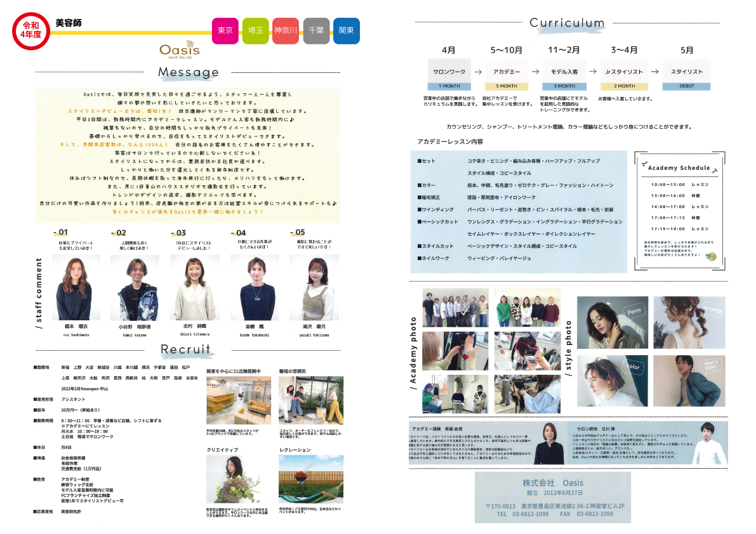Click the ■ワインディング lesson row label

(435, 210)
